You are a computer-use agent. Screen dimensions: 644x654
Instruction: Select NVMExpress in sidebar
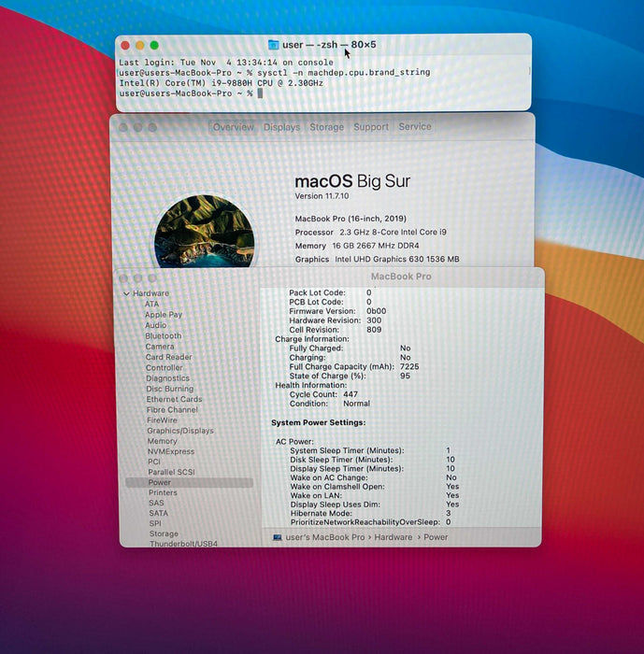(171, 451)
